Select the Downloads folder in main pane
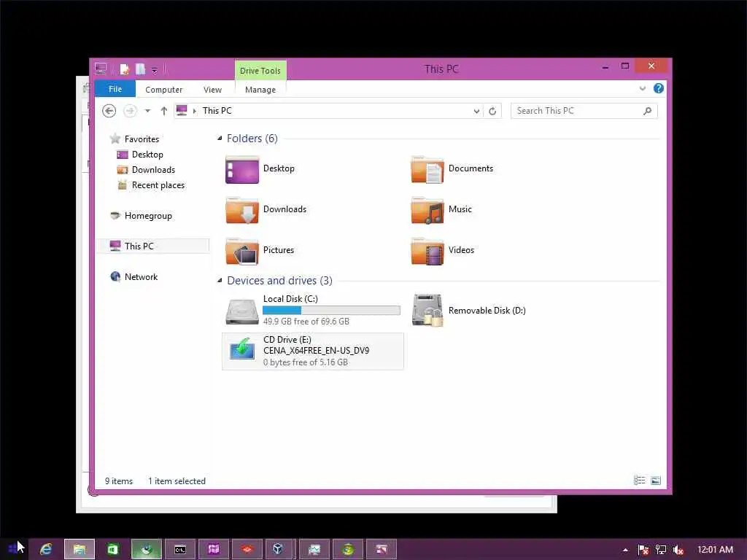 242,210
